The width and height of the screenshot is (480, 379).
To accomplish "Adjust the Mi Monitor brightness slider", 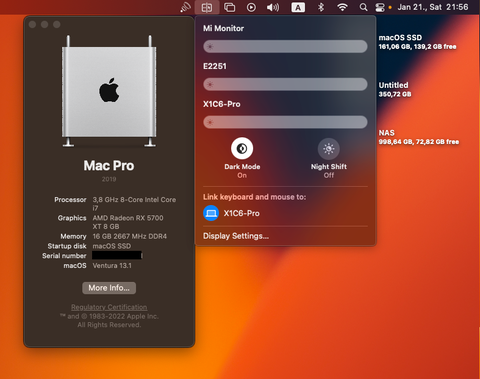I will tap(285, 46).
